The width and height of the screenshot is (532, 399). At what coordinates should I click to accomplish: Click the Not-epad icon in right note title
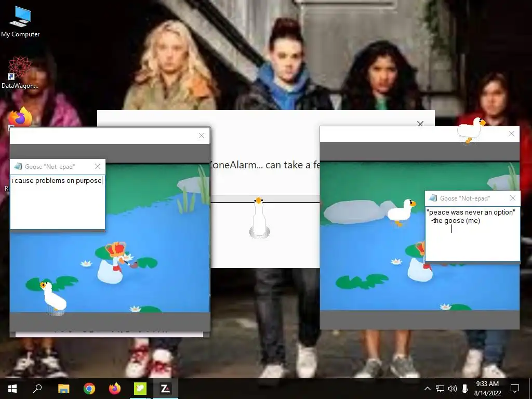point(433,198)
